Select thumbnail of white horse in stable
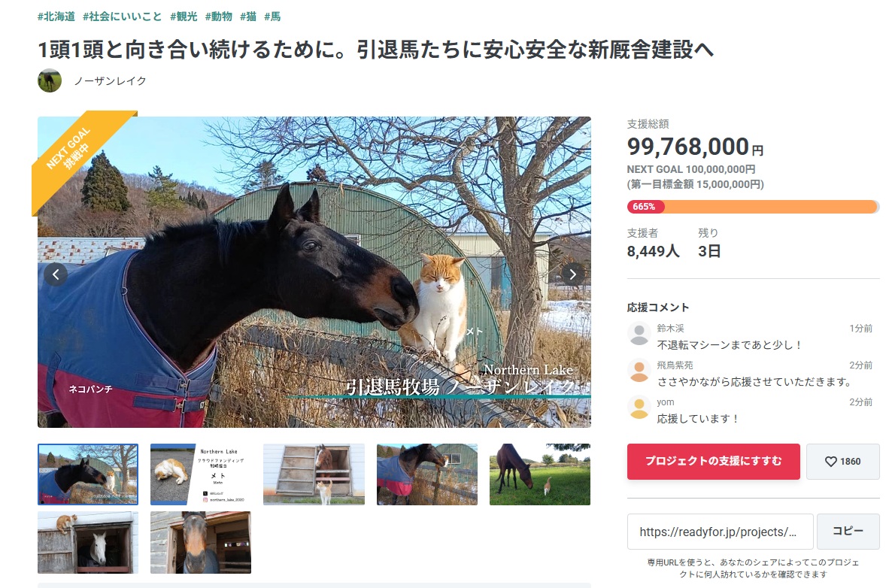895x588 pixels. click(88, 542)
